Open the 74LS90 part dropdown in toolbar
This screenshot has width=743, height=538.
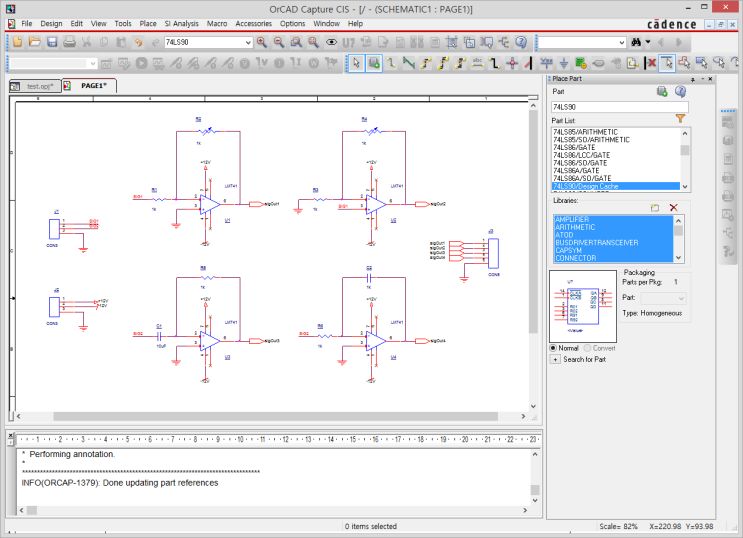(x=248, y=43)
